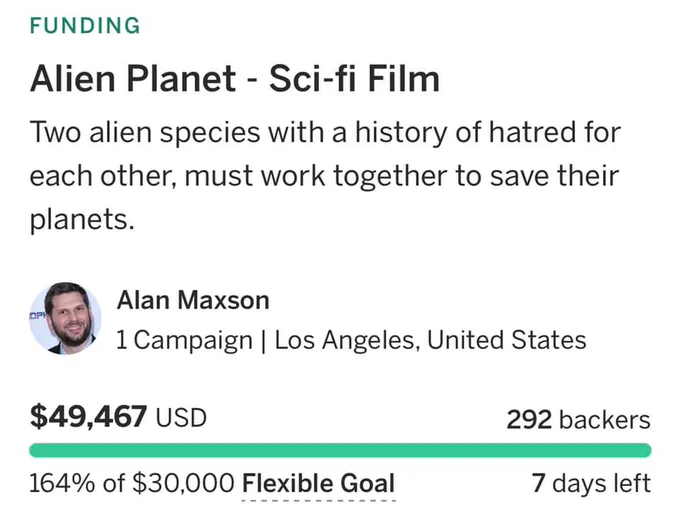Image resolution: width=680 pixels, height=527 pixels.
Task: Open Alan Maxson's profile photo
Action: coord(65,318)
